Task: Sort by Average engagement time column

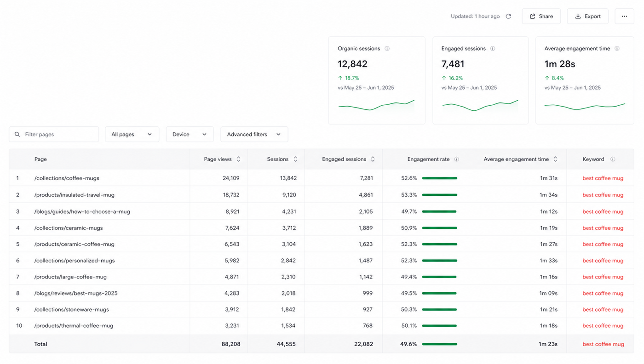Action: tap(555, 159)
